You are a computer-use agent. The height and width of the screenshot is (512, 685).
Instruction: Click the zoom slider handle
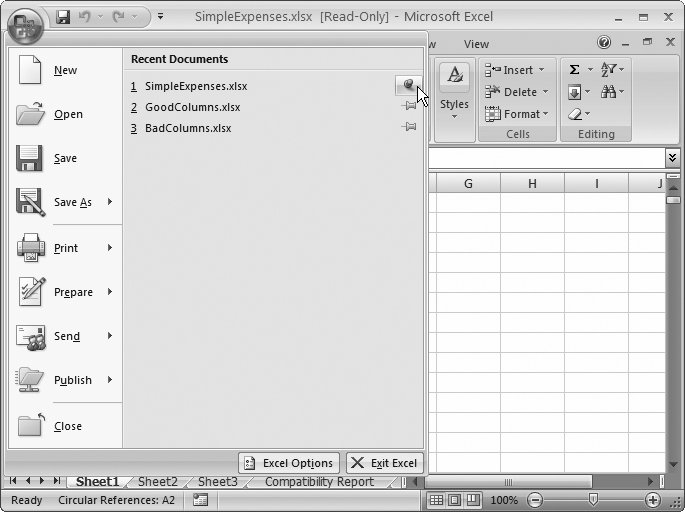(x=593, y=499)
